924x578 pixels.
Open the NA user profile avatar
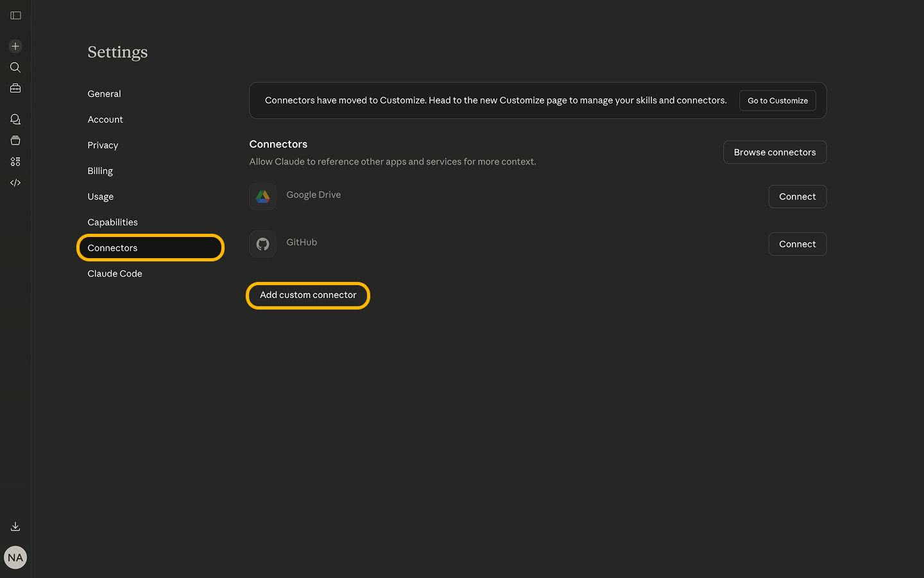click(x=15, y=557)
